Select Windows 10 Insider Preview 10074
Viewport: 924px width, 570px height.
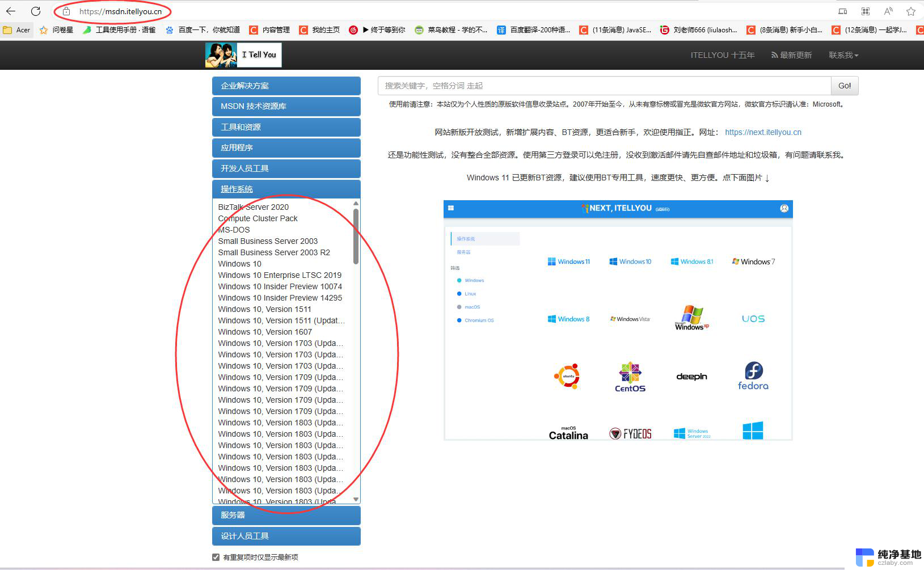tap(280, 286)
